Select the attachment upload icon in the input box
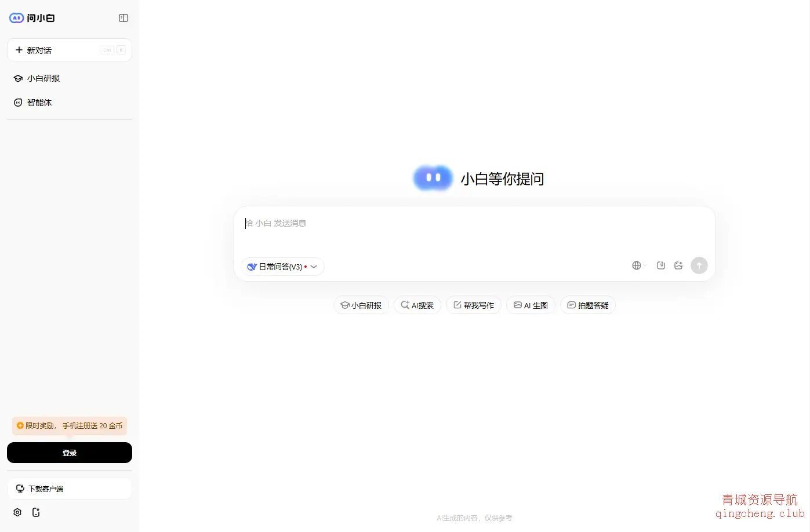The image size is (810, 532). (660, 265)
